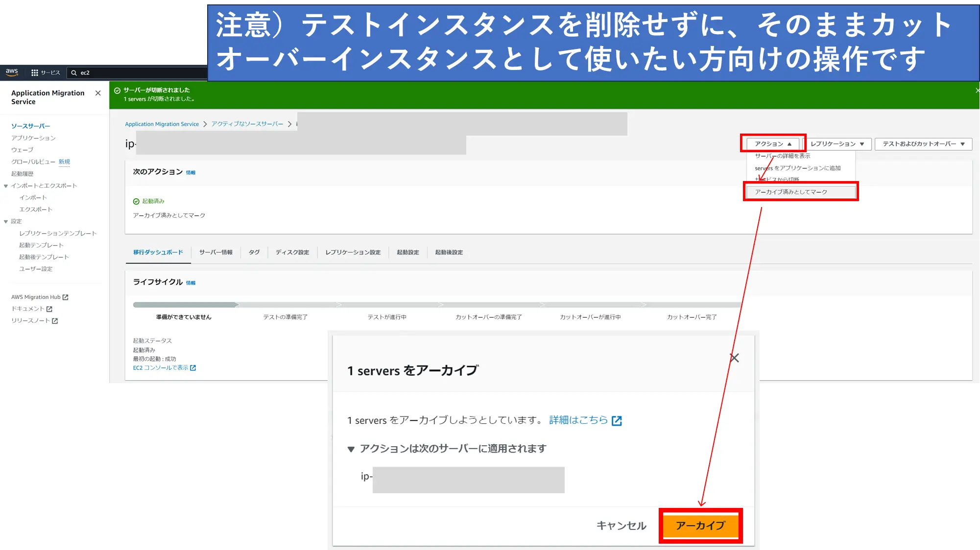
Task: Click テストの準備完了 lifecycle stage
Action: pyautogui.click(x=286, y=317)
